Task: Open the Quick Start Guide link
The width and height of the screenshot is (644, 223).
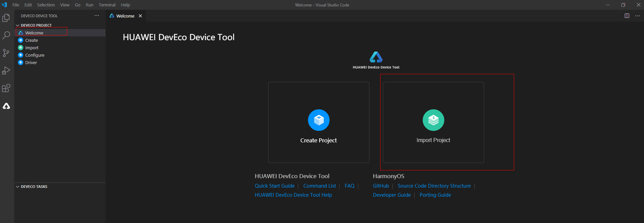Action: coord(275,186)
